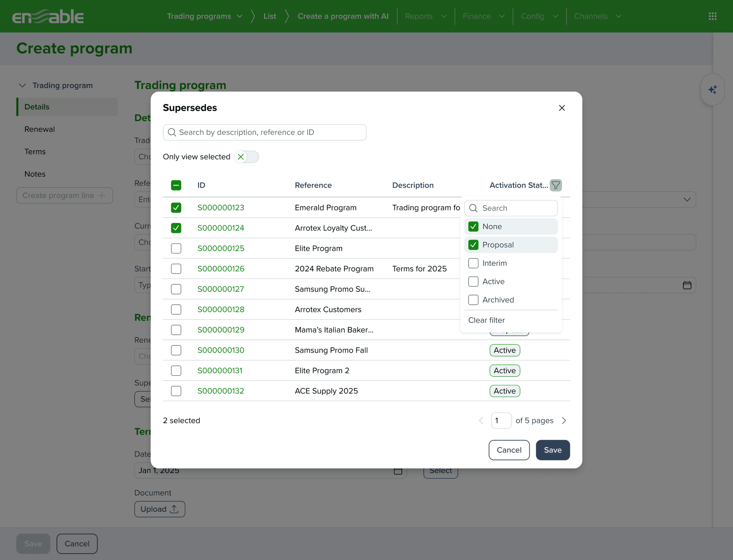Collapse the Trading program sidebar section

pyautogui.click(x=23, y=85)
